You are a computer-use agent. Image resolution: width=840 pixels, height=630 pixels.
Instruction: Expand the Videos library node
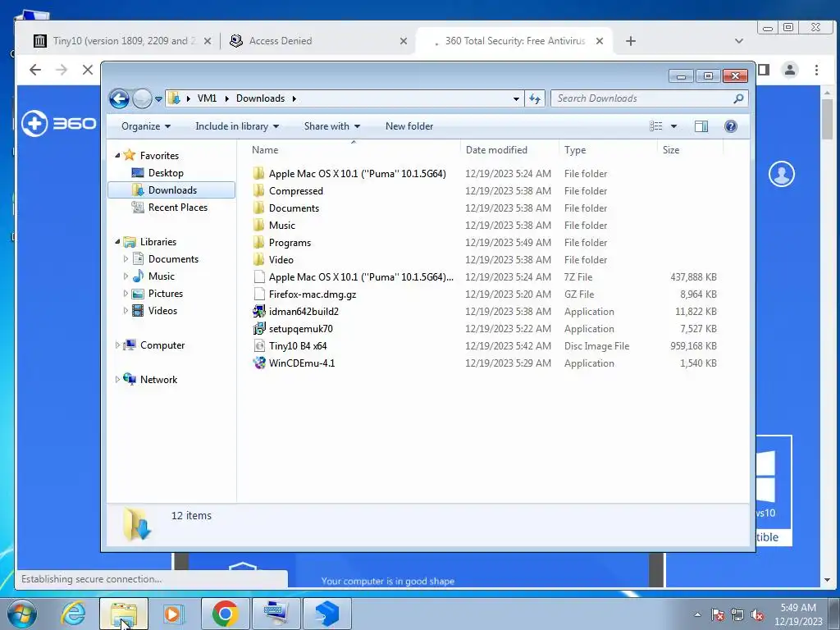click(126, 311)
